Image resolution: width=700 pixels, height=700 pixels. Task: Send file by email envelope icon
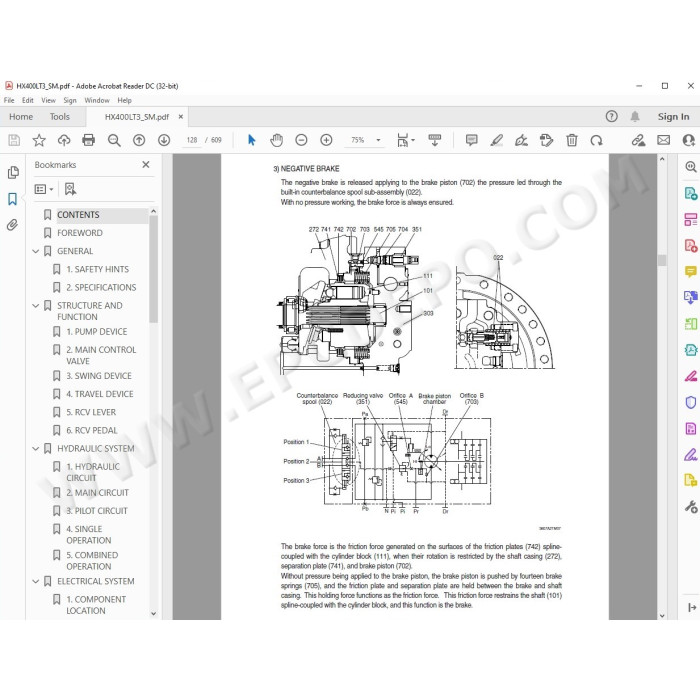(663, 140)
